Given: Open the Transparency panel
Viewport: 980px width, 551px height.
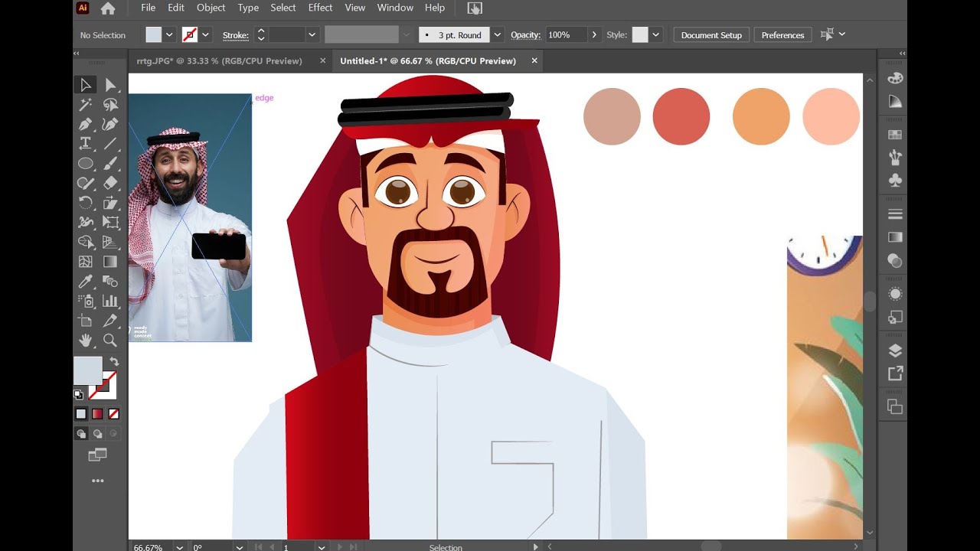Looking at the screenshot, I should tap(895, 260).
